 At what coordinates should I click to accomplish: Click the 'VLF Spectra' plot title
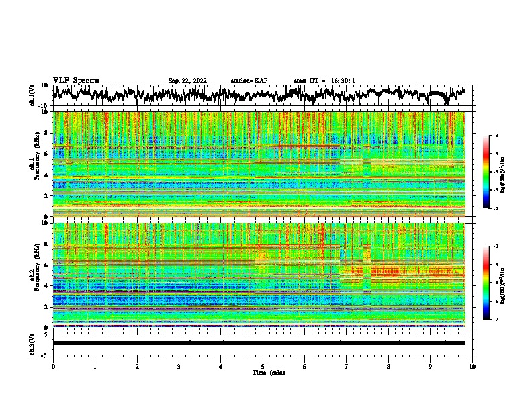[x=76, y=81]
